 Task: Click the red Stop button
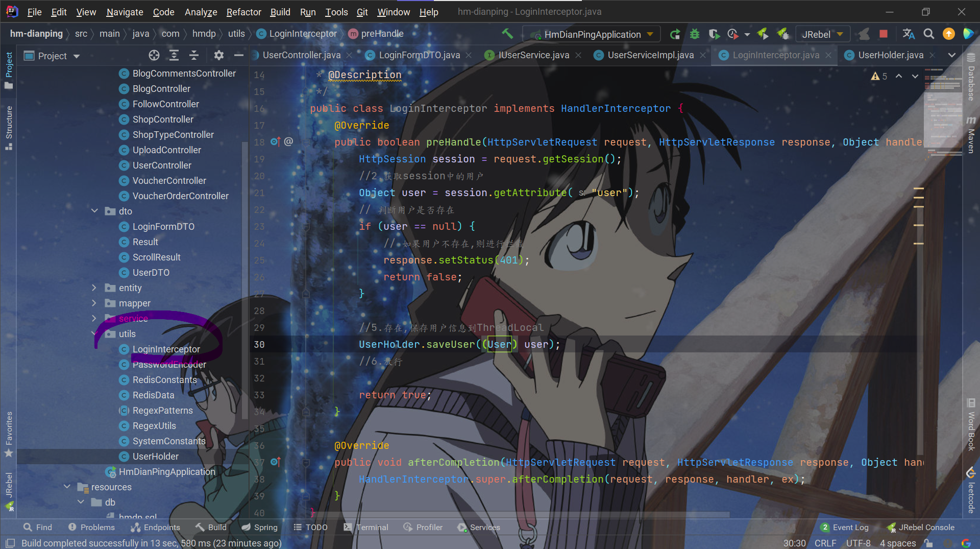click(883, 34)
